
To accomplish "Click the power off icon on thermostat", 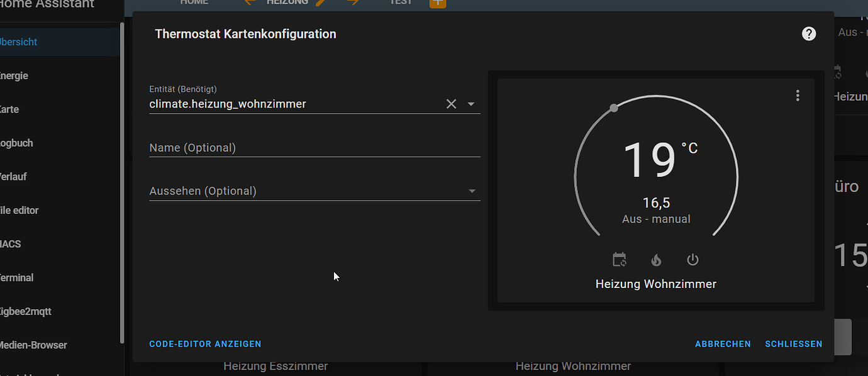I will (x=692, y=260).
